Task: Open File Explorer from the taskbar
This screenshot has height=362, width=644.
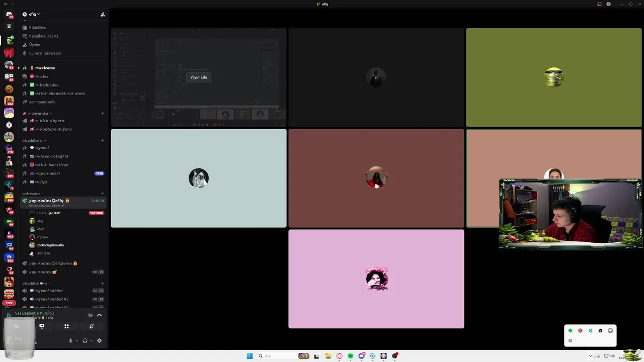Action: point(328,356)
